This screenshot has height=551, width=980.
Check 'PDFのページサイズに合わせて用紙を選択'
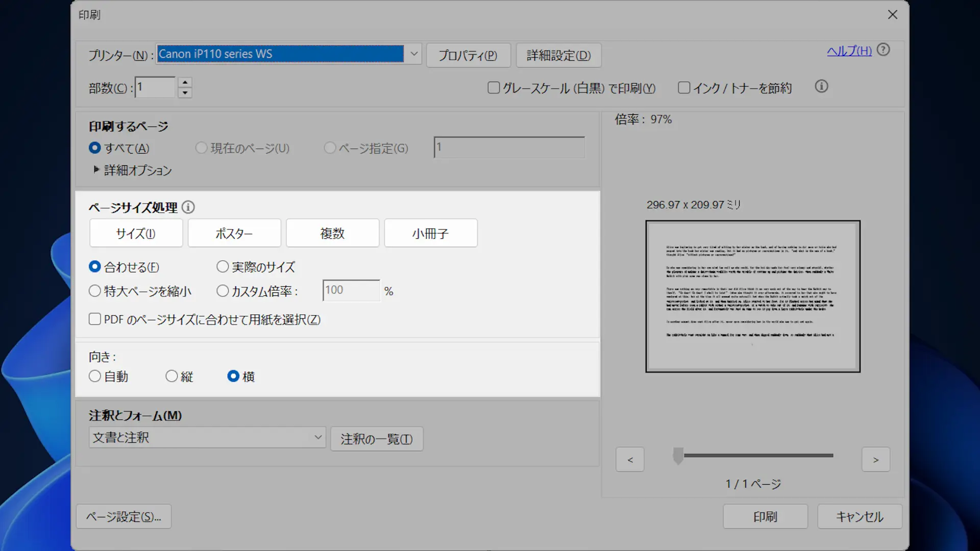click(x=95, y=319)
